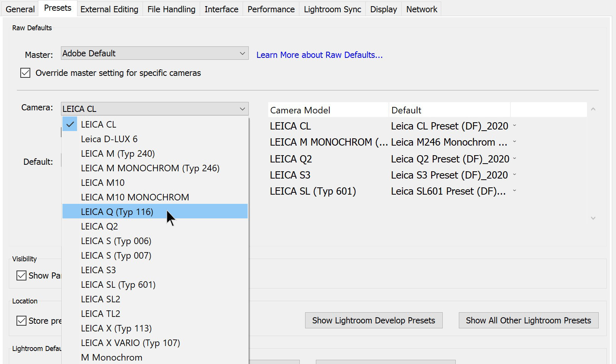The image size is (616, 364).
Task: Select LEICA S (Typ 006) option
Action: tap(155, 241)
